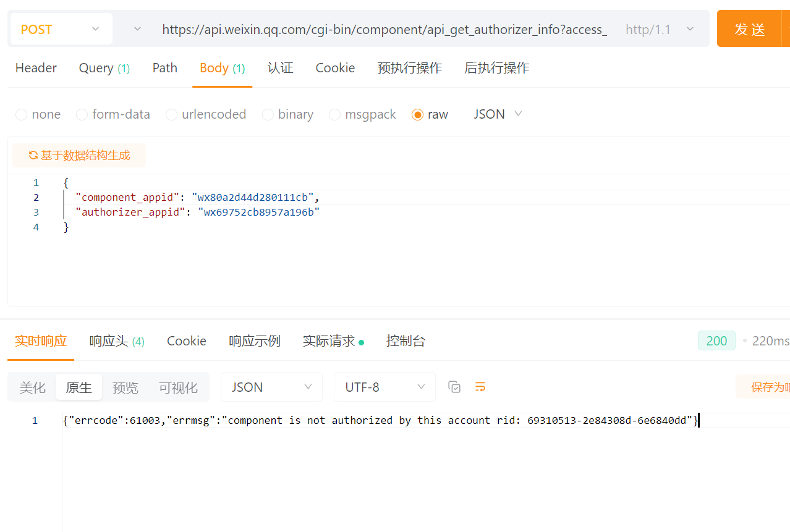Switch to the Path tab
This screenshot has height=532, width=790.
point(165,68)
